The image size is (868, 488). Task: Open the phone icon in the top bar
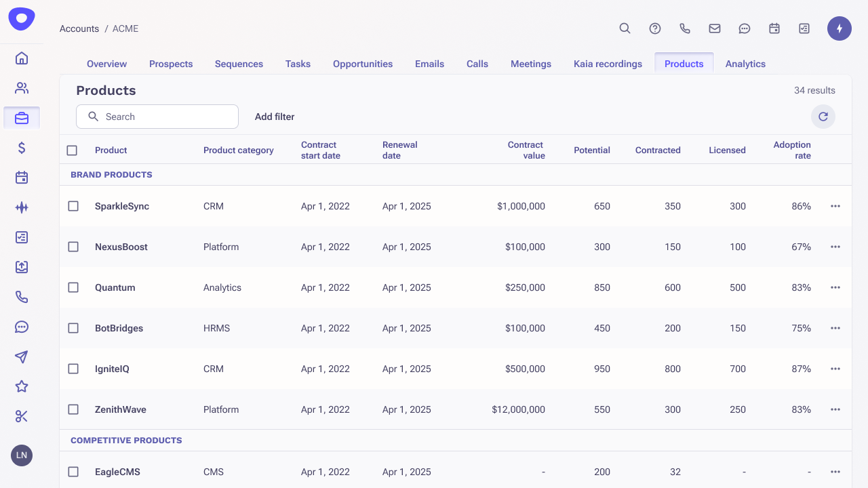click(x=684, y=28)
